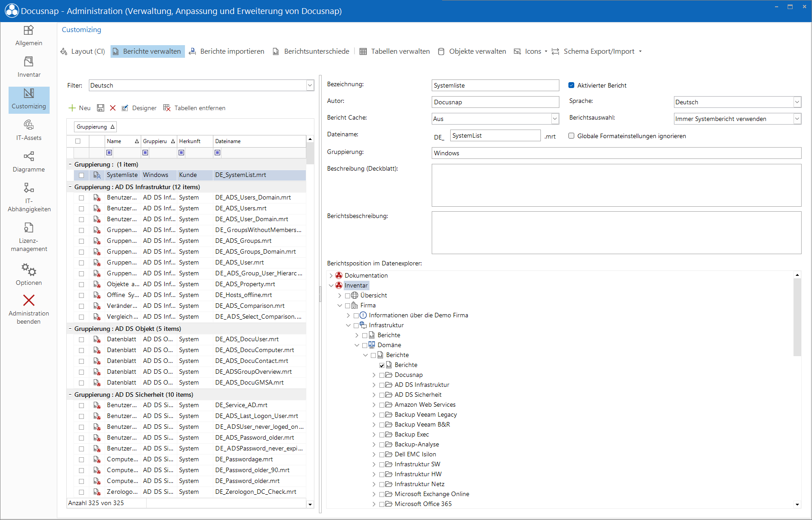Image resolution: width=812 pixels, height=520 pixels.
Task: Open the Optionen gears icon
Action: point(29,270)
